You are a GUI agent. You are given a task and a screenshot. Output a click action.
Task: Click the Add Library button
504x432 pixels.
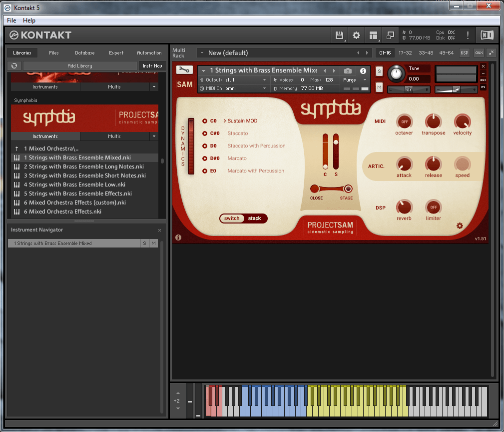pyautogui.click(x=80, y=65)
